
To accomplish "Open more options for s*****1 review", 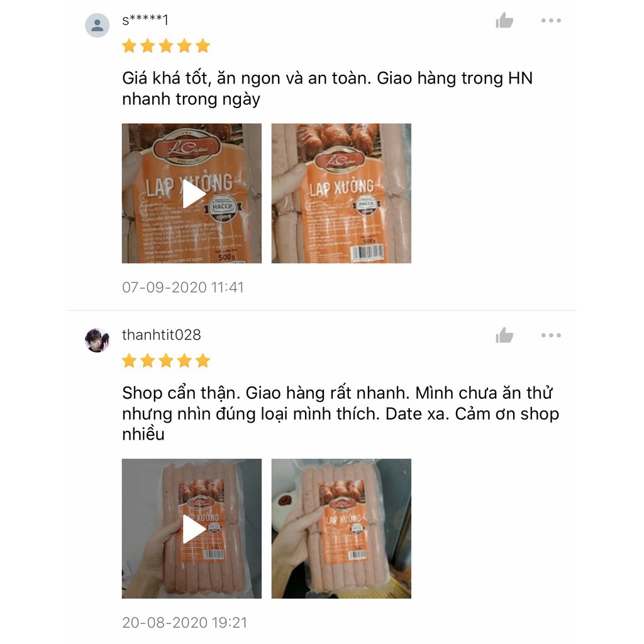I will [x=551, y=20].
